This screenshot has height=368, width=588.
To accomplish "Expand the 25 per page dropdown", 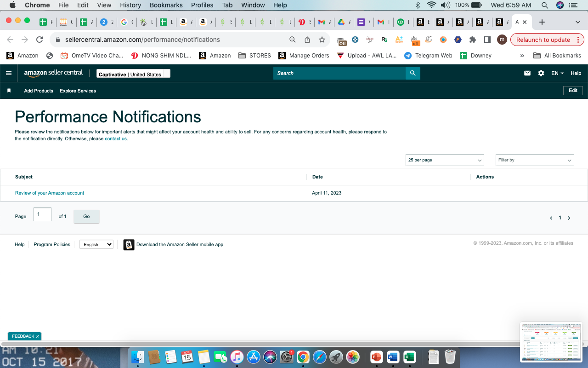I will pyautogui.click(x=445, y=160).
